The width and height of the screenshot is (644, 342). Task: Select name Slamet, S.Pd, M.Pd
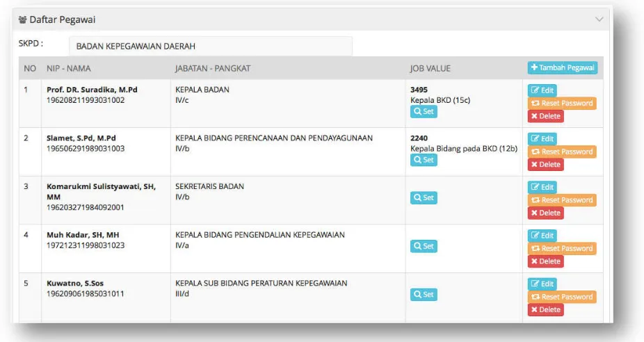[81, 138]
